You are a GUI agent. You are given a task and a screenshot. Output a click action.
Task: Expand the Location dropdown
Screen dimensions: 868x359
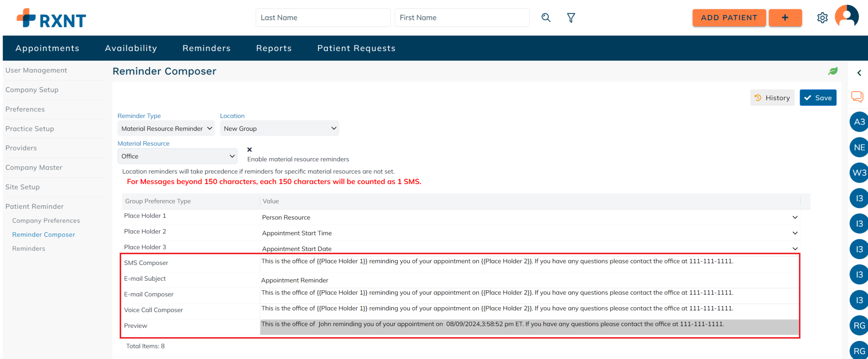pyautogui.click(x=279, y=129)
